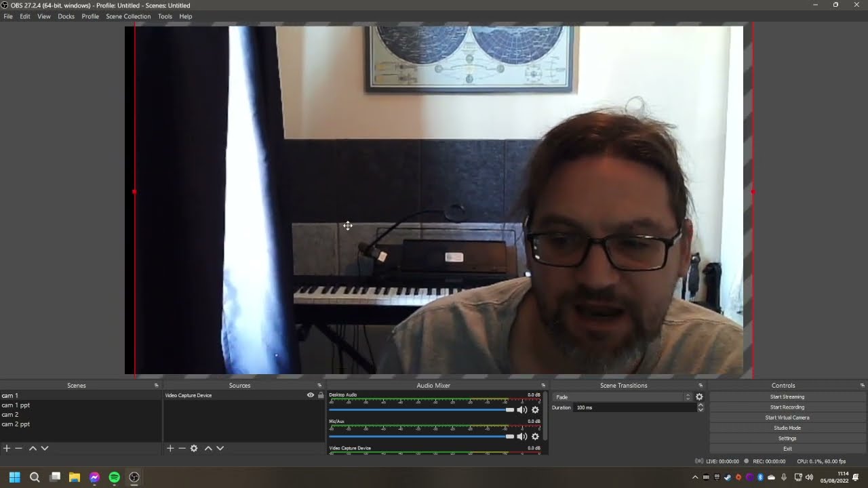Open source properties gear in Sources panel
Viewport: 868px width, 488px height.
click(x=194, y=448)
